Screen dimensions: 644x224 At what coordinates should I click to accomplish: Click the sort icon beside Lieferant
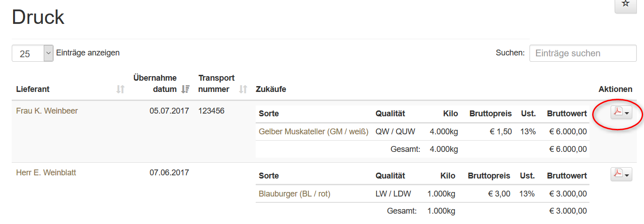tap(120, 89)
